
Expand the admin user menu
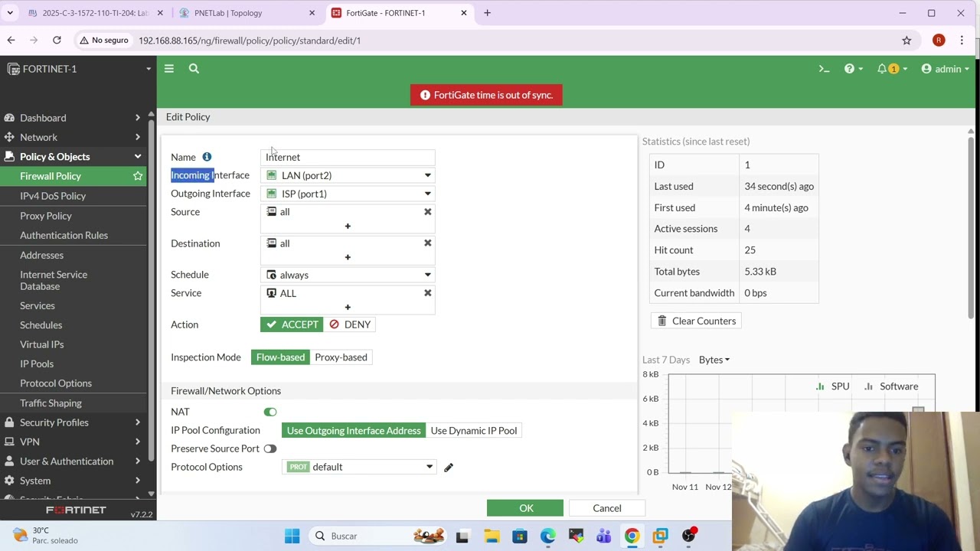pos(946,69)
